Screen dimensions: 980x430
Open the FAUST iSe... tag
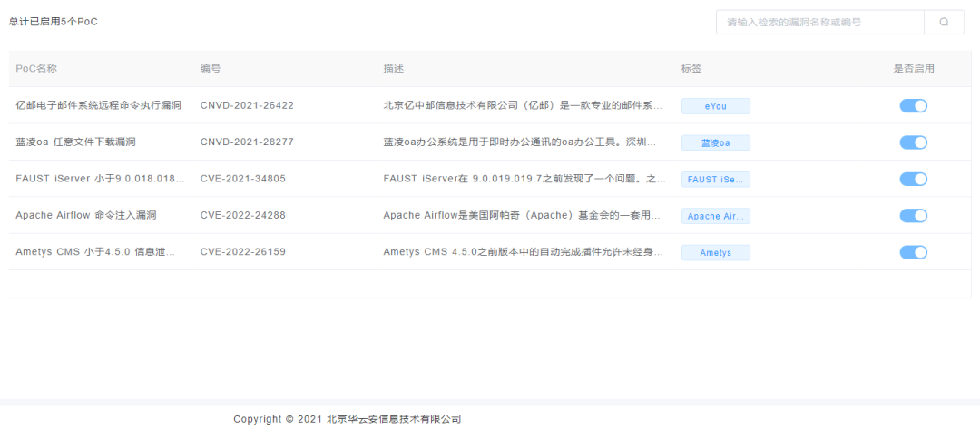(716, 180)
